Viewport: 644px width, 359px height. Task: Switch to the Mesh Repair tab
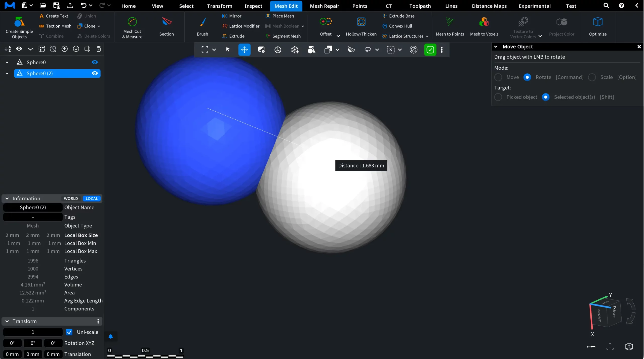pos(325,6)
